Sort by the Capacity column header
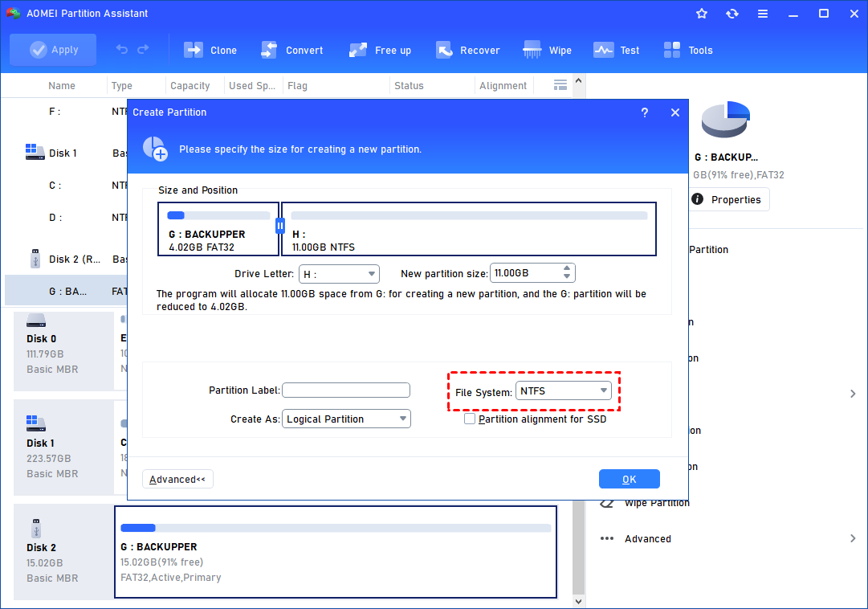Screen dimensions: 868x609 click(189, 86)
